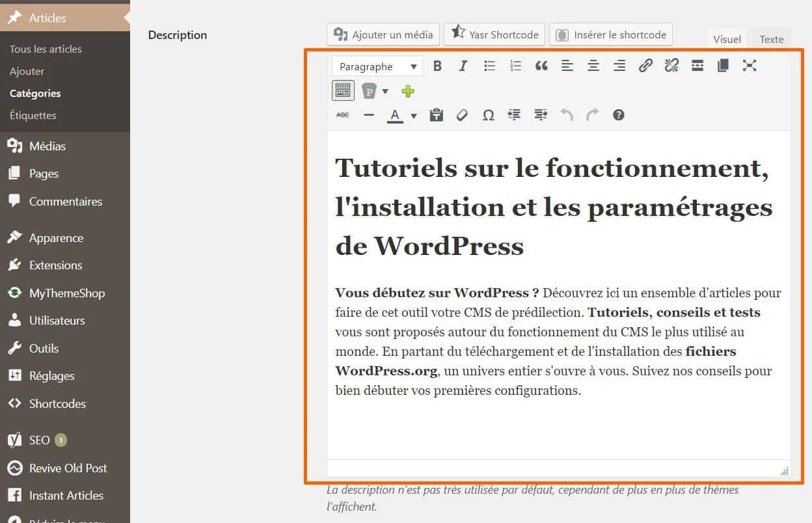
Task: Open the Articles menu in sidebar
Action: tap(65, 18)
